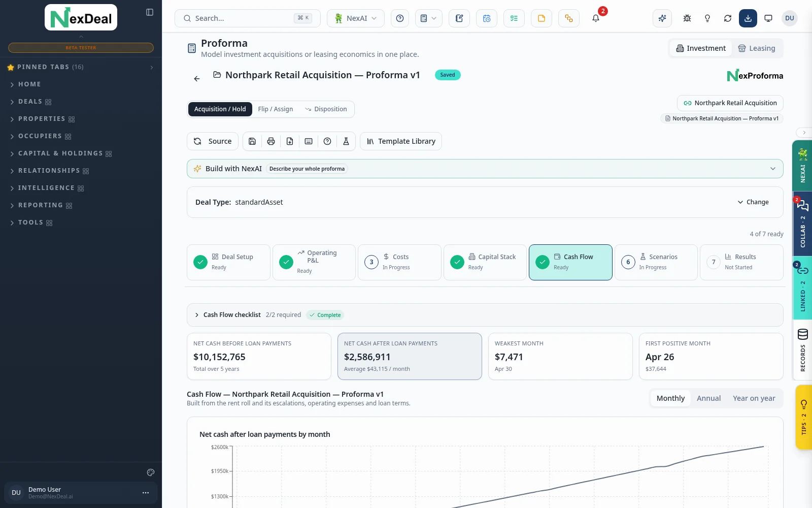Open the Template Library

click(401, 141)
